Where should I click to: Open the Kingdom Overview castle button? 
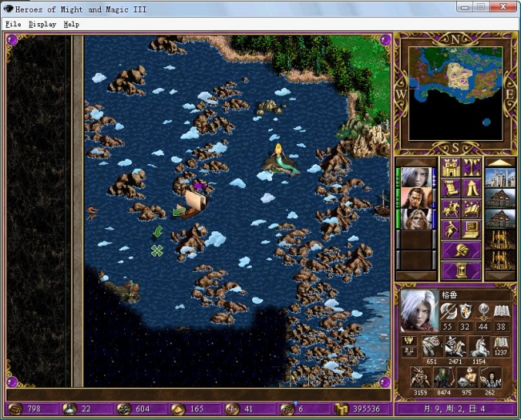(x=451, y=168)
